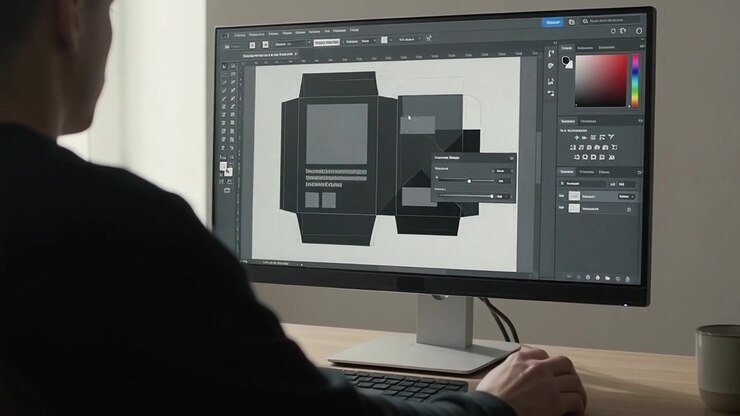Viewport: 740px width, 416px height.
Task: Open the dropdown in the floating dialog's first row
Action: [x=502, y=171]
